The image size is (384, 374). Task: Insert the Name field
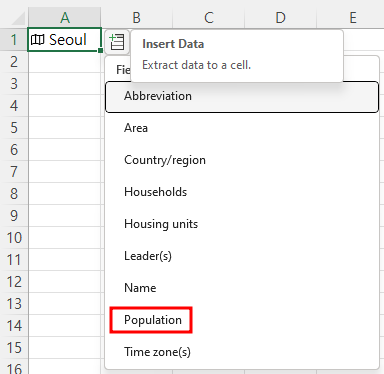pos(242,288)
